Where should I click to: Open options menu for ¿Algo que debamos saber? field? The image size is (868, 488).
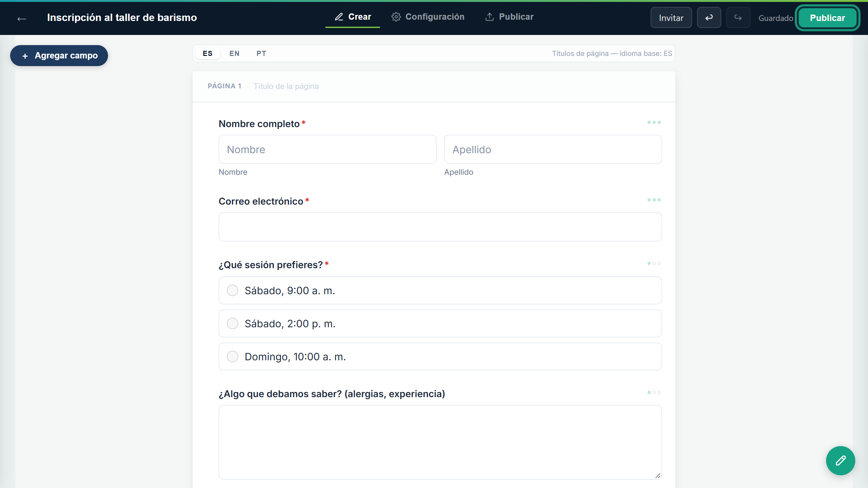(654, 392)
